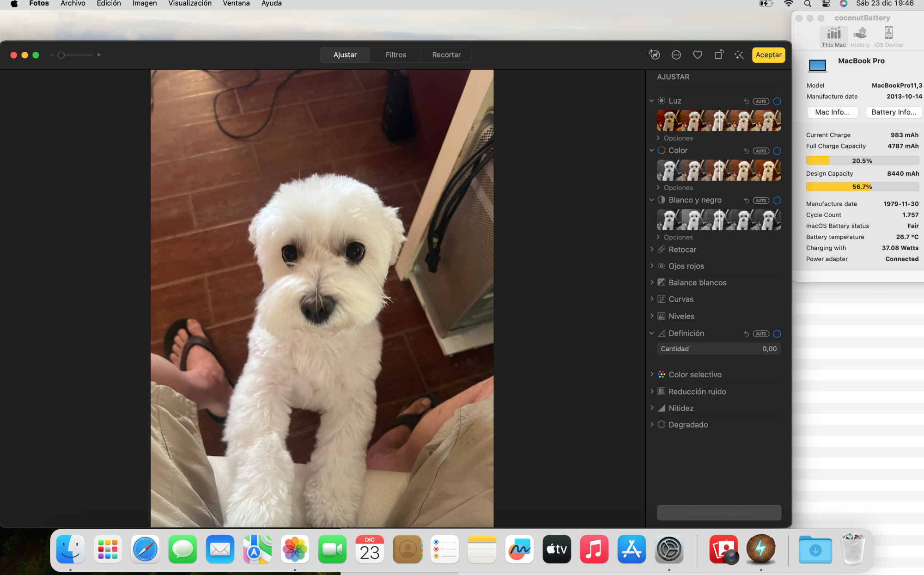Mark photo as favorite with heart icon
The image size is (924, 575).
(x=698, y=55)
